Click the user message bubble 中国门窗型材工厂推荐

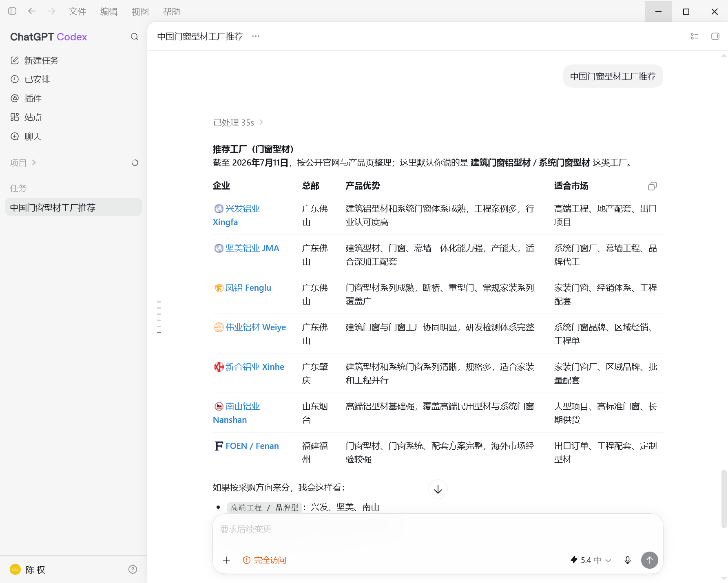tap(613, 76)
